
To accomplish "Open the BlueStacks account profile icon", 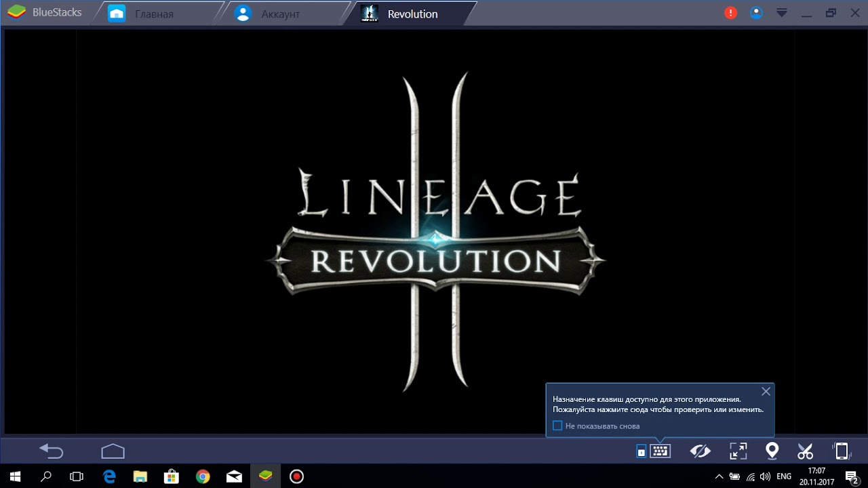I will pyautogui.click(x=756, y=13).
